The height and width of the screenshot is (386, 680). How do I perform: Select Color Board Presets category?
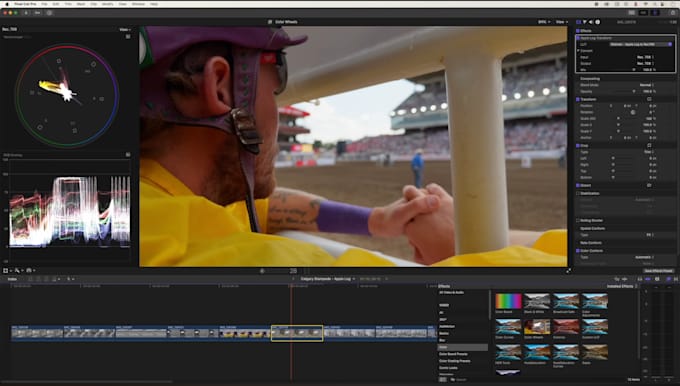click(x=453, y=354)
